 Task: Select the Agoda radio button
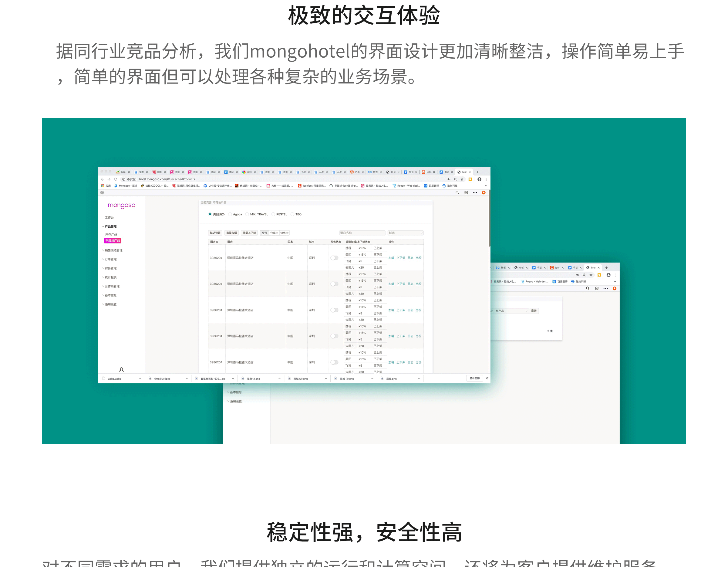click(x=230, y=215)
